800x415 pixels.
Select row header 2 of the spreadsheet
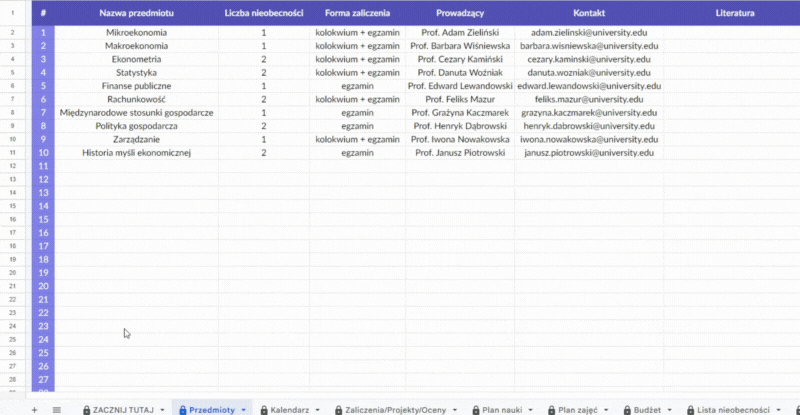pos(13,33)
